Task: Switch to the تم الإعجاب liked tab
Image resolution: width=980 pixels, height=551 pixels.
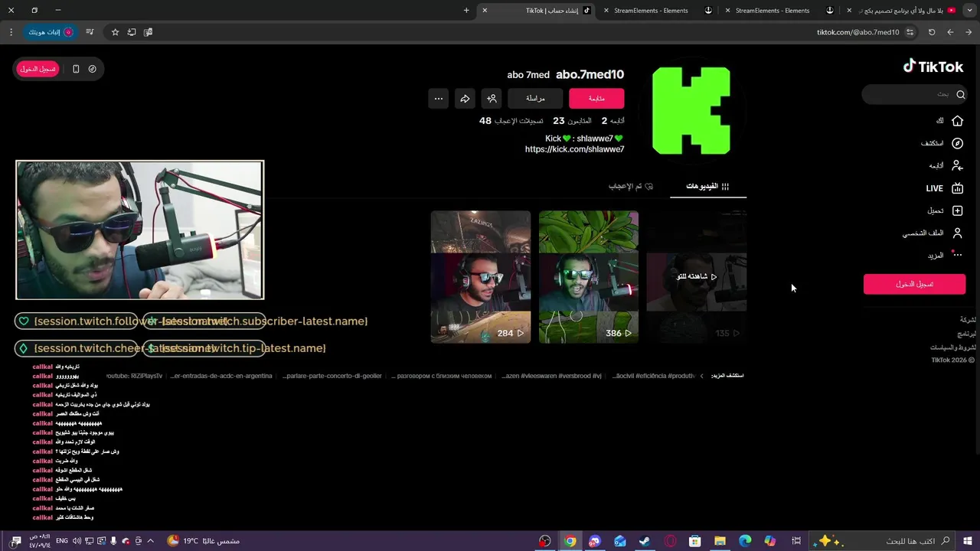Action: 631,186
